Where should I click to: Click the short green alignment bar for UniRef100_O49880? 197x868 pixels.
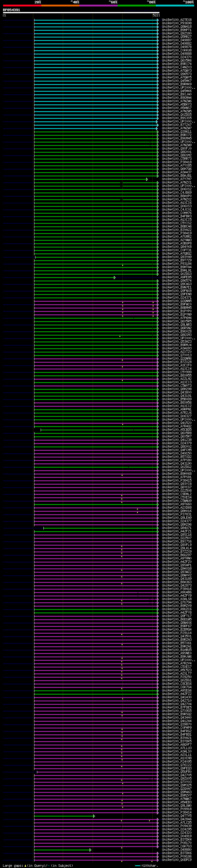coord(62,850)
